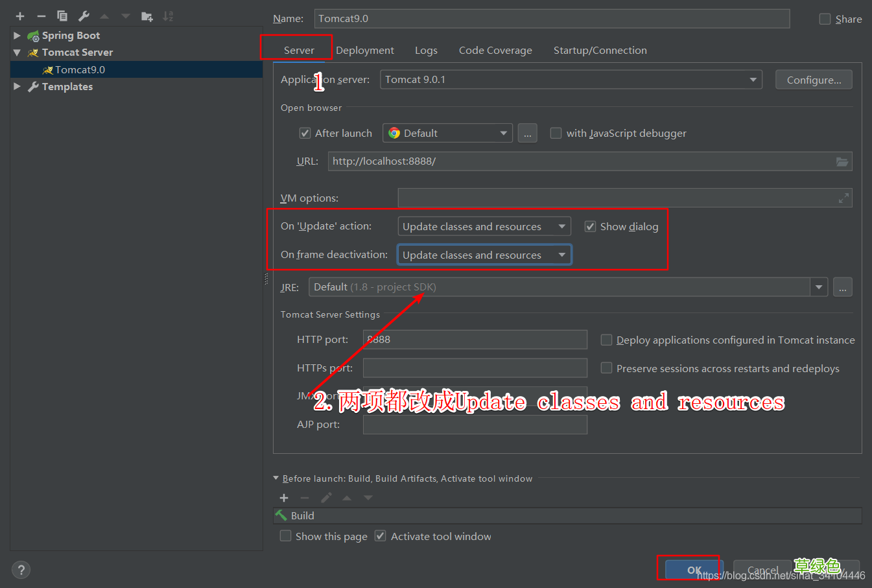Uncheck the After launch option
Image resolution: width=872 pixels, height=588 pixels.
pos(305,133)
